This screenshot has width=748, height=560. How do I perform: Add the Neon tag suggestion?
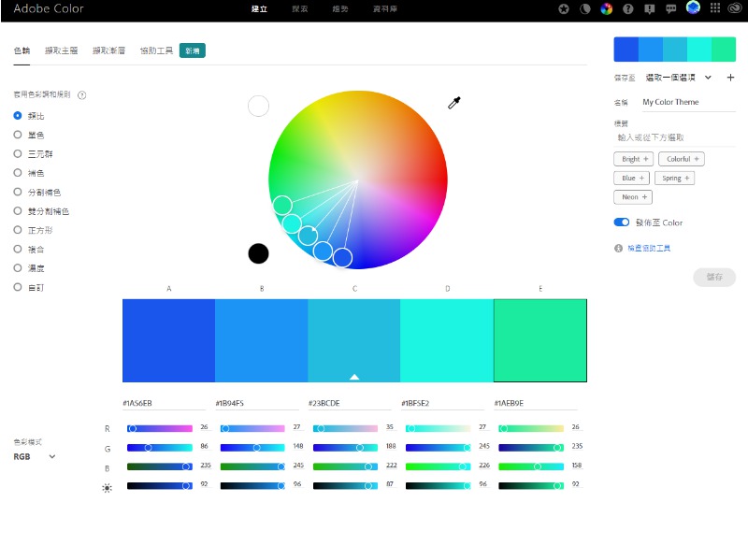[633, 197]
